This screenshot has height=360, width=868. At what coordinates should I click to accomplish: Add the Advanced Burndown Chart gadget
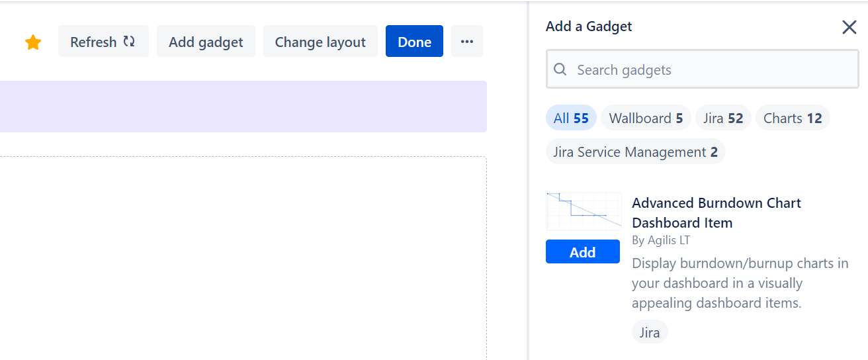tap(582, 252)
